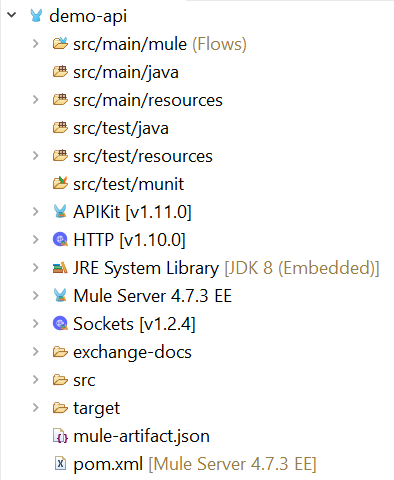Click the src/test/java package folder icon
Viewport: 394px width, 480px height.
coord(60,128)
